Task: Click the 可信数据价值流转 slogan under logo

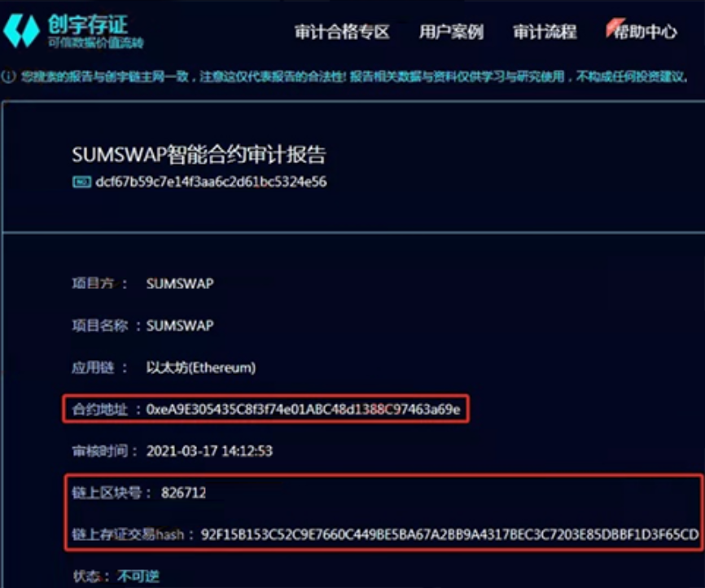Action: click(x=96, y=42)
